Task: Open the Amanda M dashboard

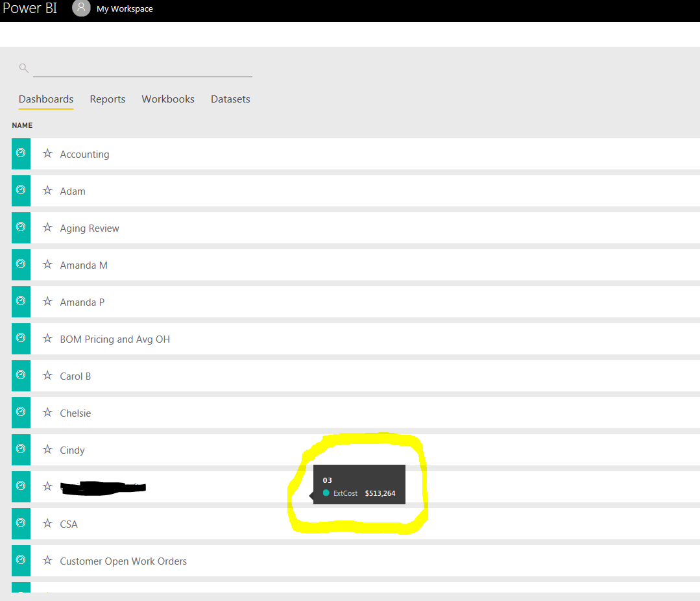Action: (84, 265)
